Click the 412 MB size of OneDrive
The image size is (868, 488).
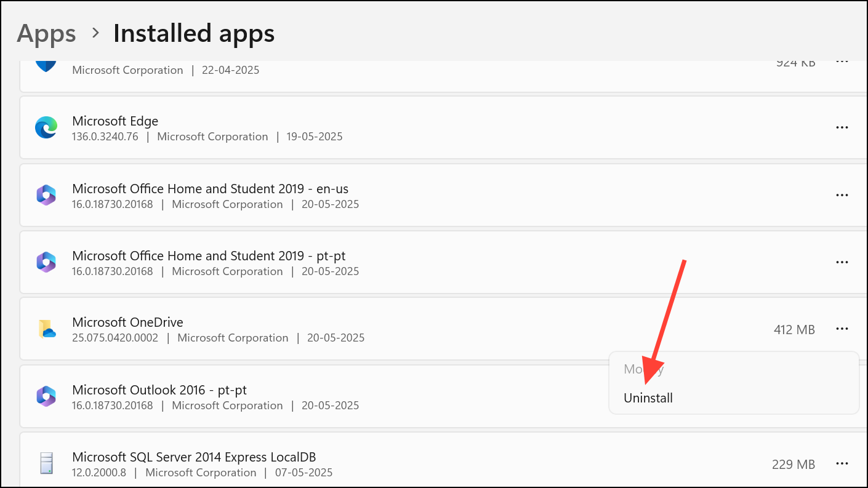pos(794,330)
